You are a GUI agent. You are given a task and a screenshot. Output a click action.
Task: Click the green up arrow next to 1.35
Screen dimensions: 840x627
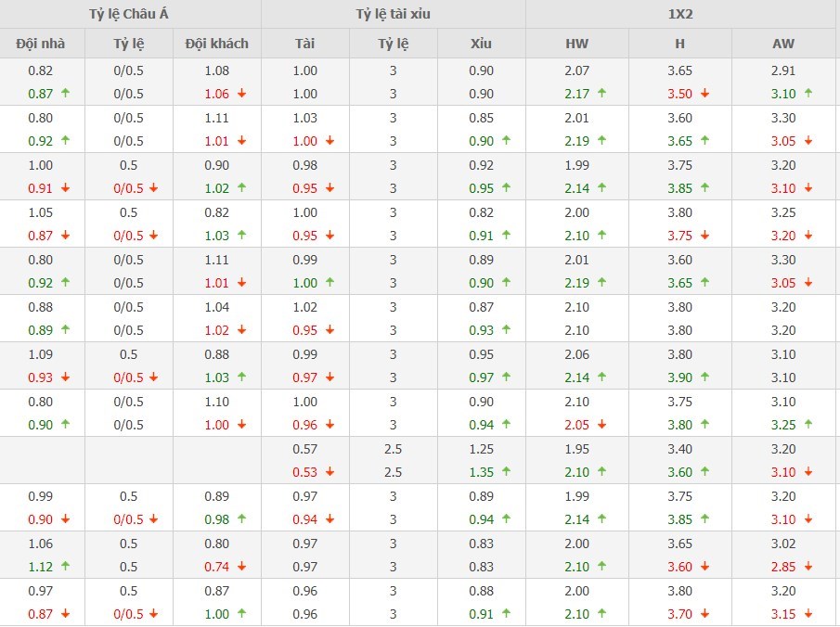(506, 472)
